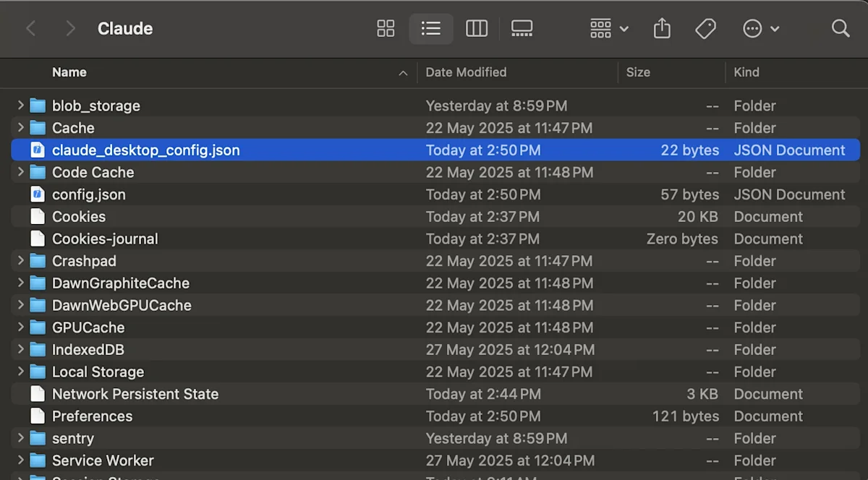Click the config.json file icon
Image resolution: width=868 pixels, height=480 pixels.
[38, 194]
